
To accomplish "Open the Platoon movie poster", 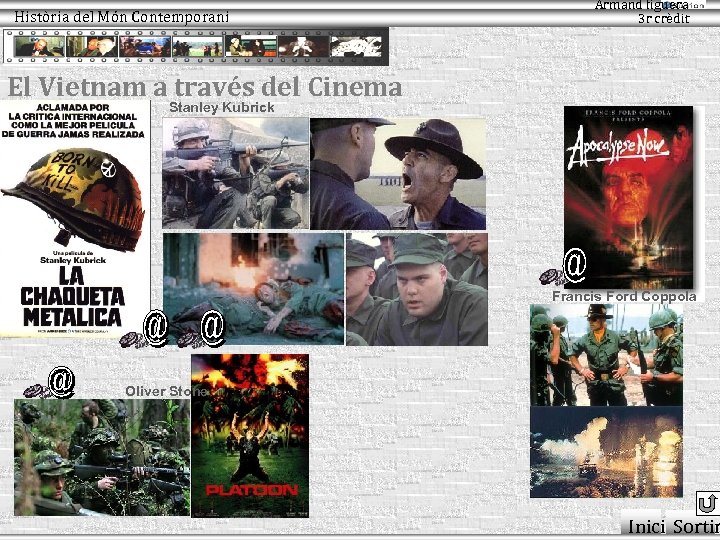I will (250, 435).
